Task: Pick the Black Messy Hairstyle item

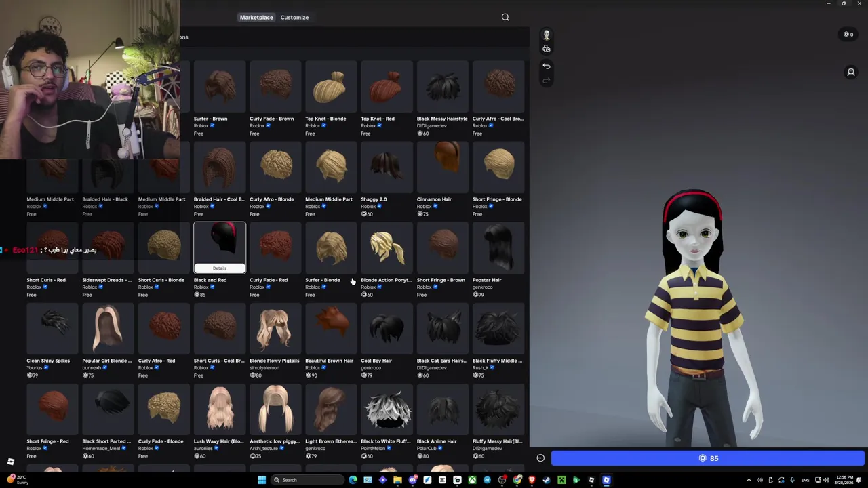Action: (442, 98)
